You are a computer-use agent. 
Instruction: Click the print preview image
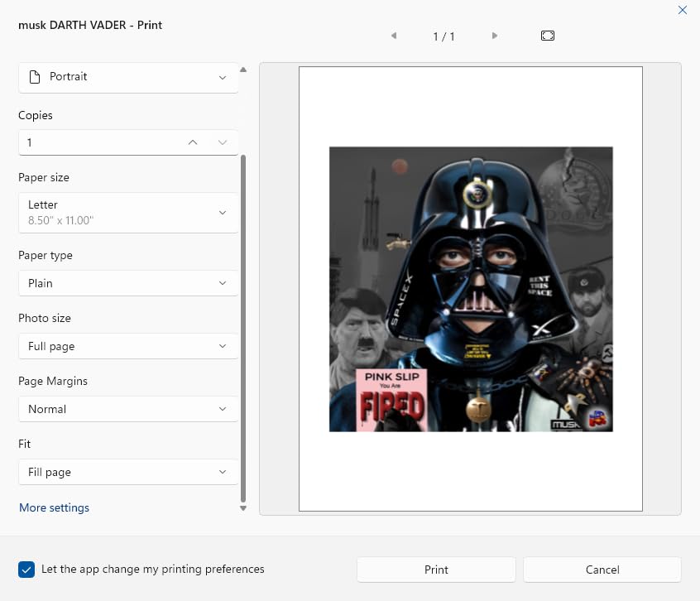click(x=471, y=289)
